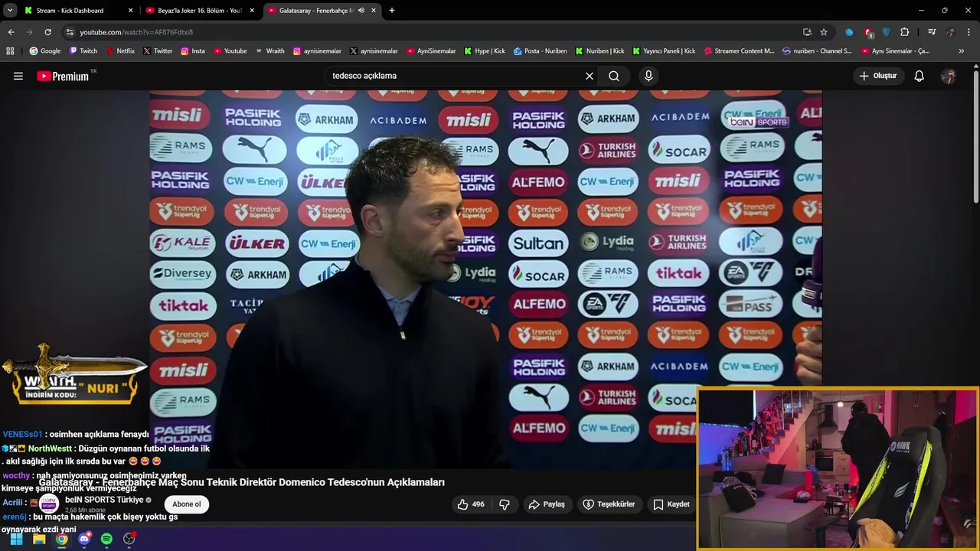Viewport: 980px width, 551px height.
Task: Run search with magnifier button
Action: tap(614, 76)
